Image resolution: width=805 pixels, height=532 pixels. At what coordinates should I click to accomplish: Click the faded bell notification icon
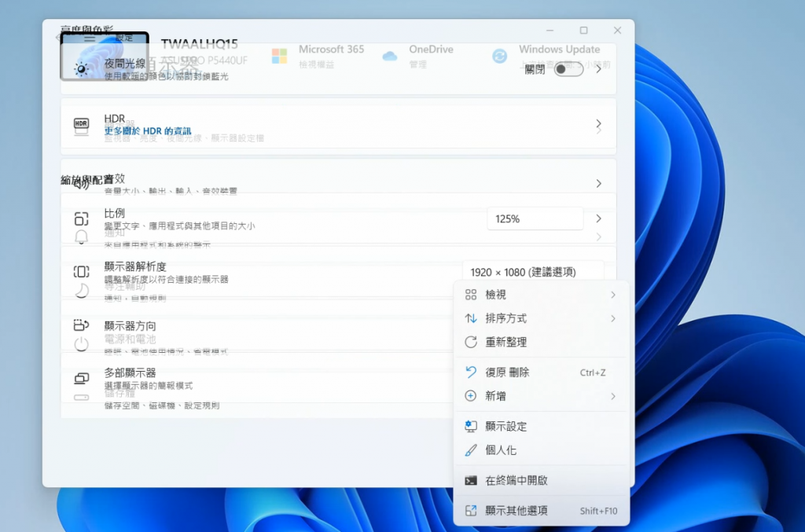(x=81, y=237)
